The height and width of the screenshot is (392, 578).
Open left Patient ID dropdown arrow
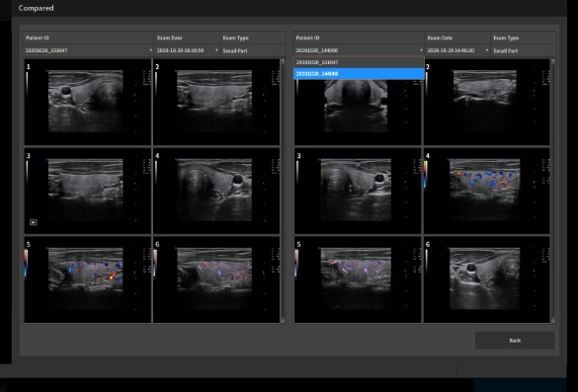pyautogui.click(x=151, y=50)
